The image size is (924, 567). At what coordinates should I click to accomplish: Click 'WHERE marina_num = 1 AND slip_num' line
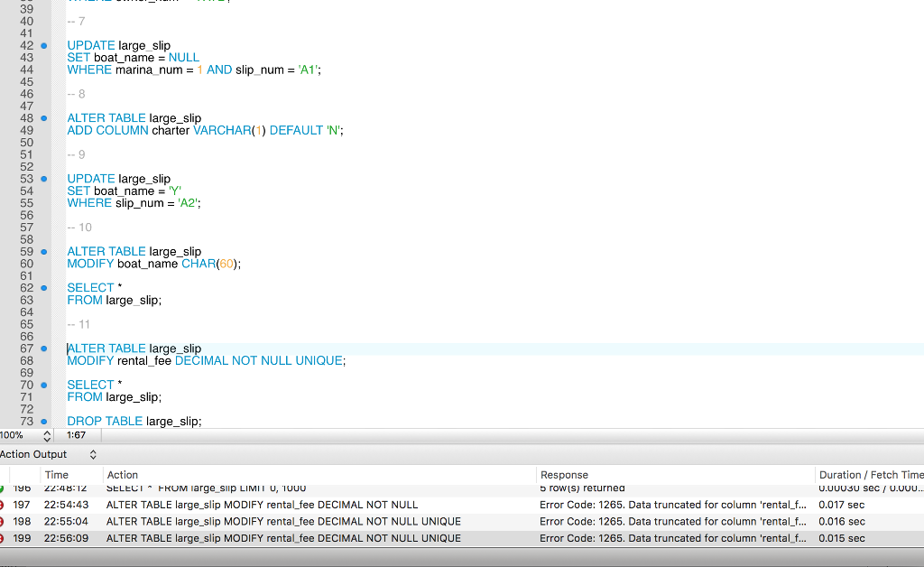194,70
